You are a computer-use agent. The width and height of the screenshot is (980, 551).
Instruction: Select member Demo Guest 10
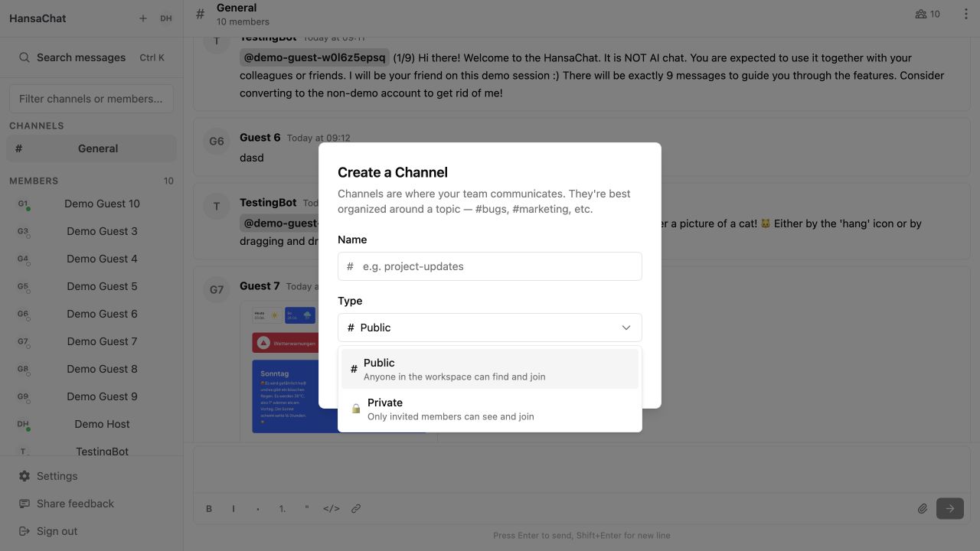(x=91, y=204)
